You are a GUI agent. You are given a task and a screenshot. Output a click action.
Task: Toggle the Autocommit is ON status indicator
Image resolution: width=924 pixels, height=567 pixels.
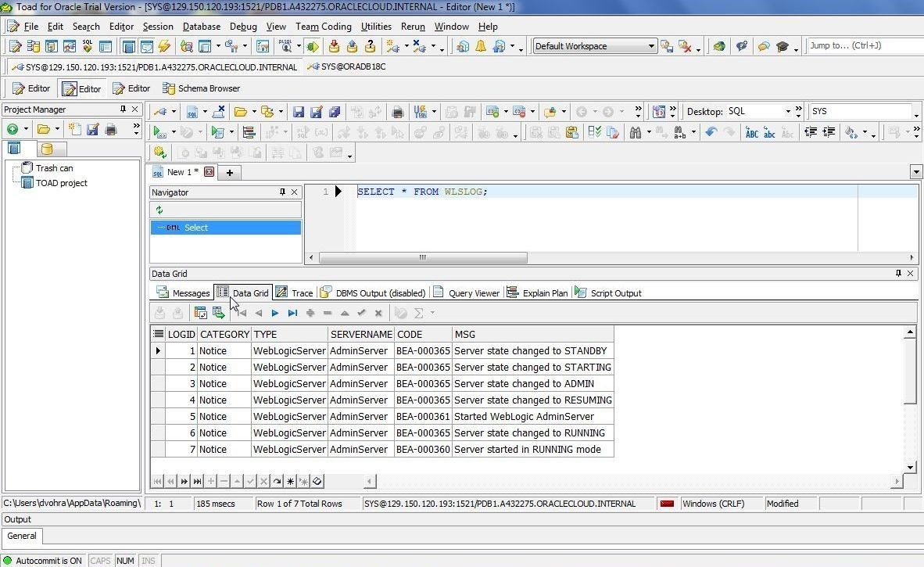click(x=43, y=561)
